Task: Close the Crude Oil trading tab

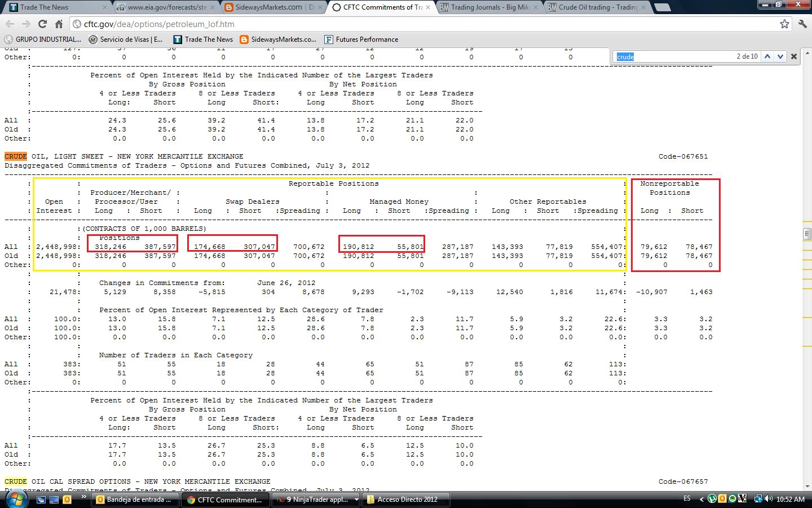Action: pos(643,7)
